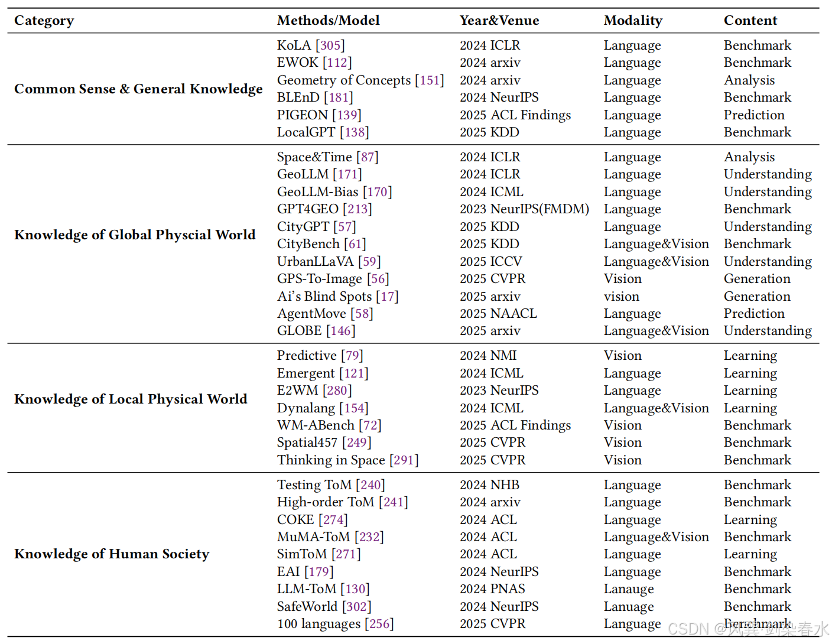
Task: Select 'Knowledge of Global Physcial World' cell
Action: tap(135, 235)
